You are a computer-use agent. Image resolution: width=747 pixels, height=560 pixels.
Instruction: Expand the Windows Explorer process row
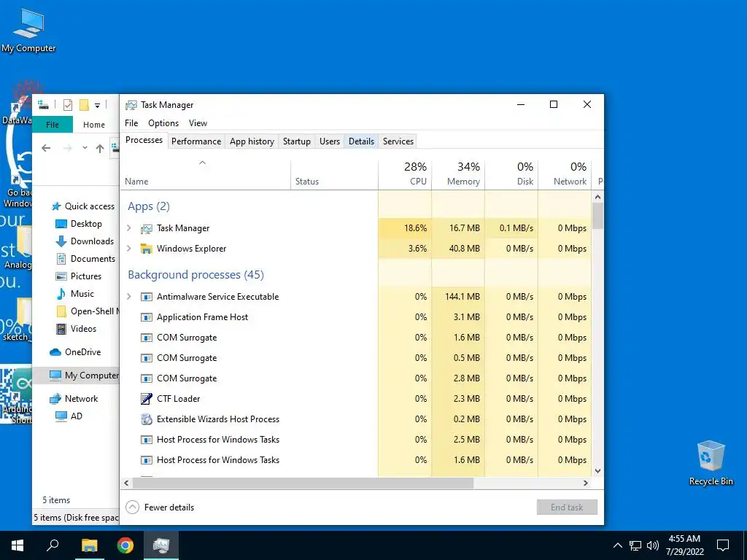128,249
